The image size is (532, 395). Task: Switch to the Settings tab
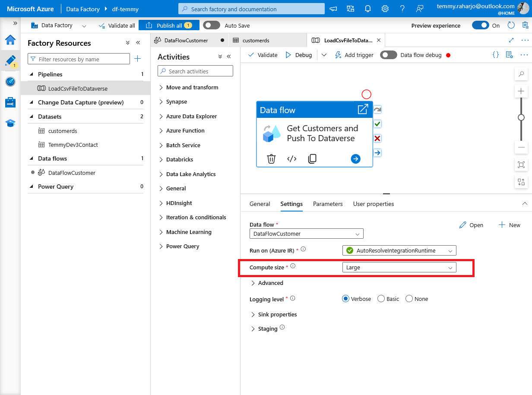[291, 204]
